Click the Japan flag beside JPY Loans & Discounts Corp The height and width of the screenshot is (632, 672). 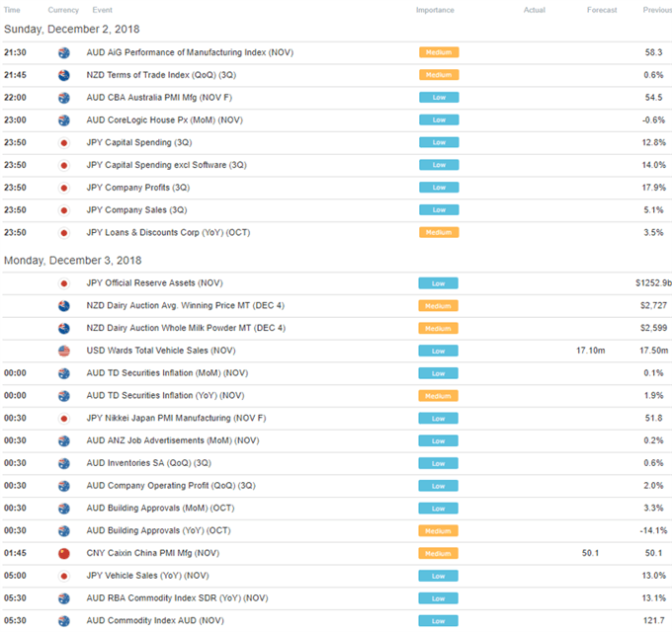coord(64,233)
